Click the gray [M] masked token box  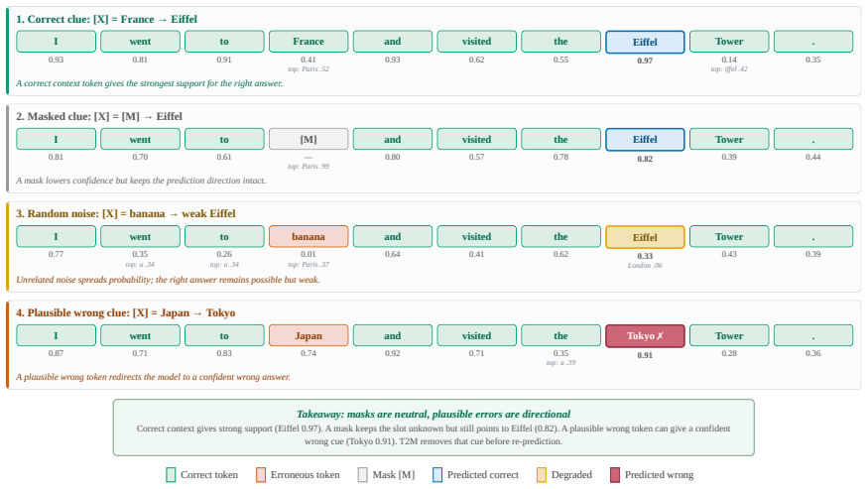click(309, 139)
